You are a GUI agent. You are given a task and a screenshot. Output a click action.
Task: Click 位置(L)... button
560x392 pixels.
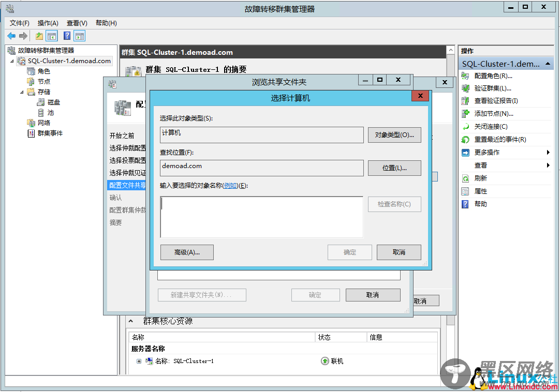tap(394, 168)
